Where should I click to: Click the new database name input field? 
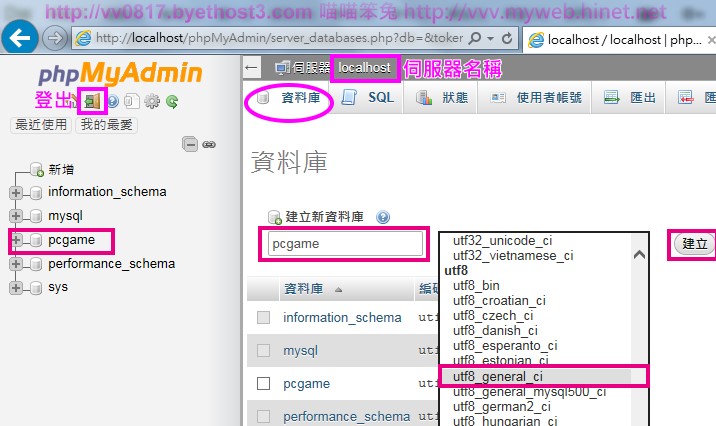click(345, 244)
